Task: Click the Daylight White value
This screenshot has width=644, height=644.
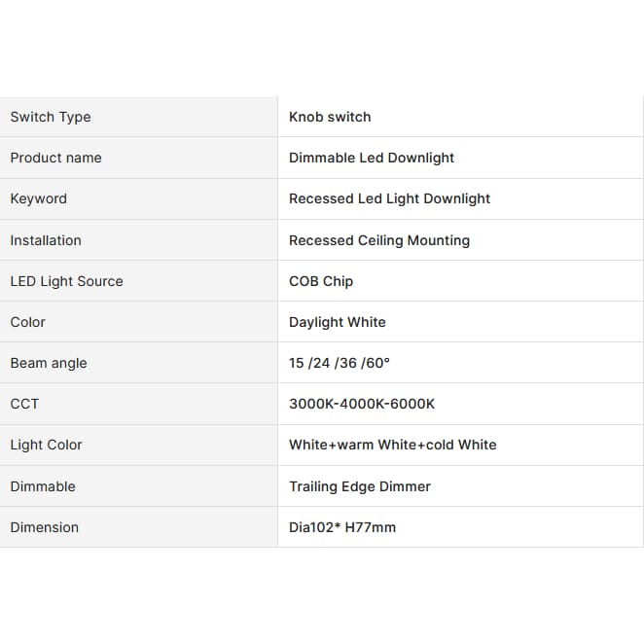Action: 338,322
